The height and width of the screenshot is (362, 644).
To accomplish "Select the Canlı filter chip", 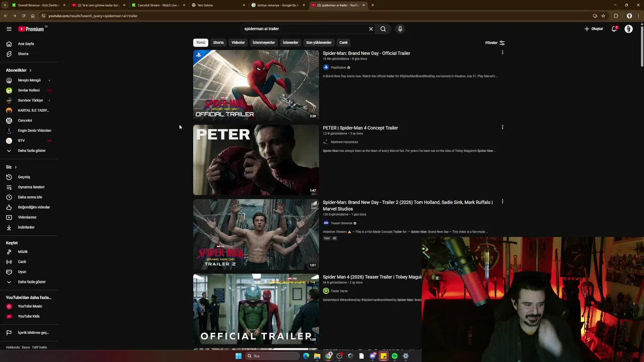I will click(343, 43).
